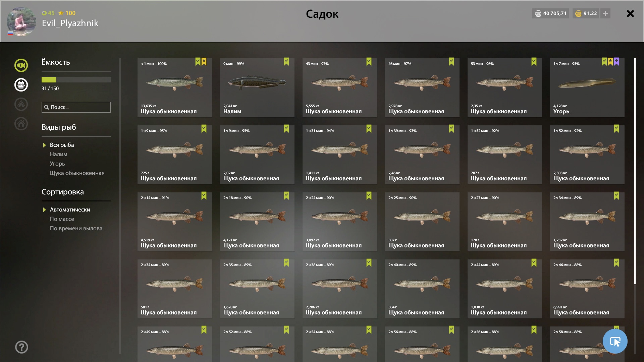The image size is (644, 362).
Task: Filter fish list by Налим
Action: click(x=59, y=154)
